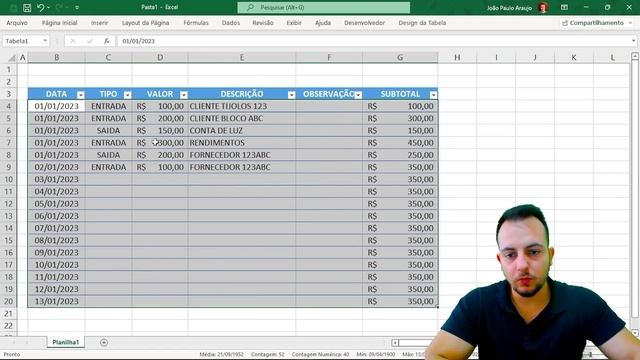The image size is (640, 360).
Task: Open the DESCRIÇÃO column filter dropdown
Action: point(291,95)
